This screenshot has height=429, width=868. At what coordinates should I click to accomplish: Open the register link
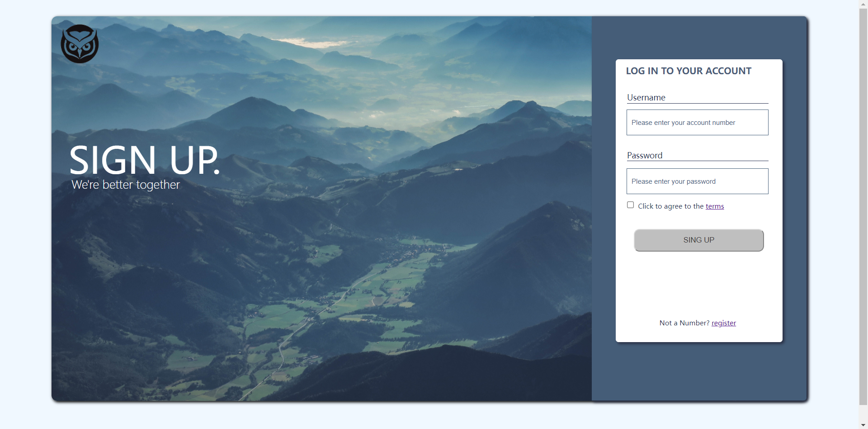(724, 323)
